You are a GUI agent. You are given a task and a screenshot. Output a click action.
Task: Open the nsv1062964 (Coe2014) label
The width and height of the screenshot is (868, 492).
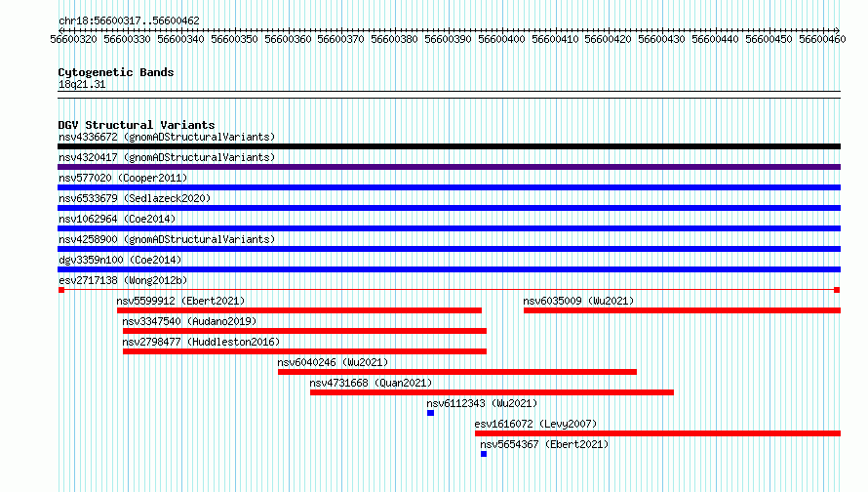click(x=117, y=219)
